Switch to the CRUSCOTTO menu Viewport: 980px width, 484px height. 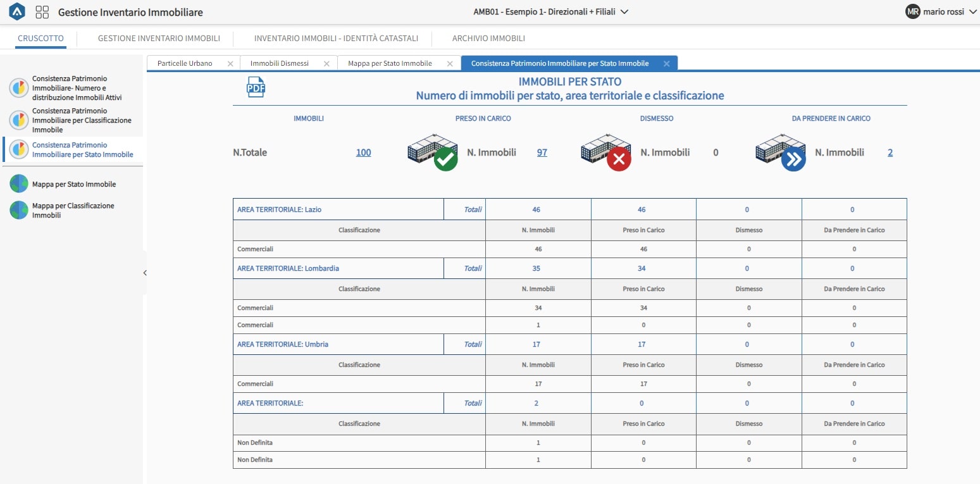pos(41,38)
